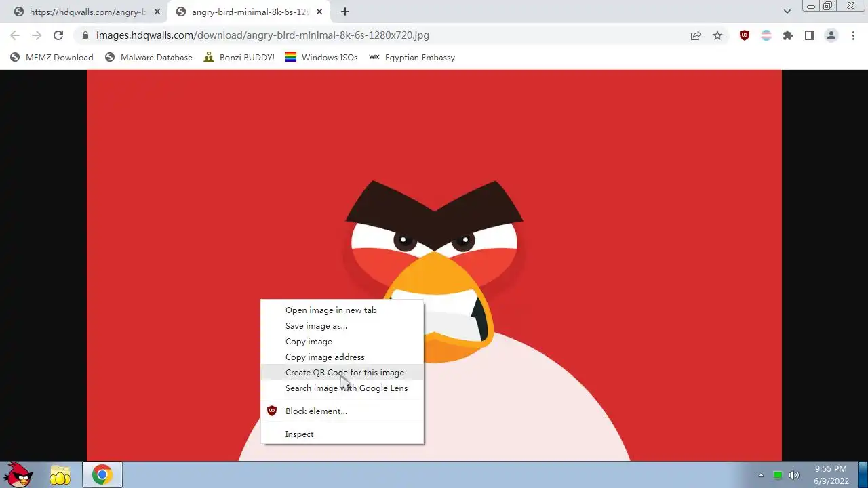The image size is (868, 488).
Task: Open Chrome's three-dot menu
Action: pos(853,35)
